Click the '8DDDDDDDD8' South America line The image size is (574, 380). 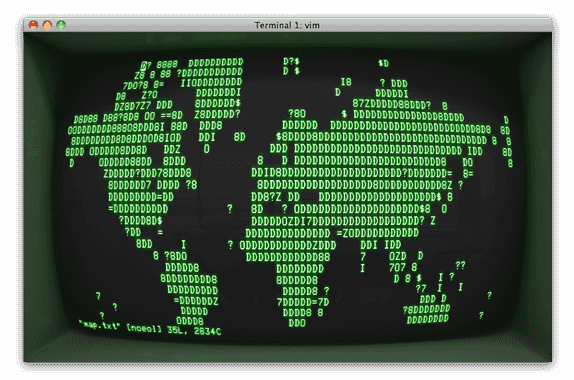[x=189, y=279]
